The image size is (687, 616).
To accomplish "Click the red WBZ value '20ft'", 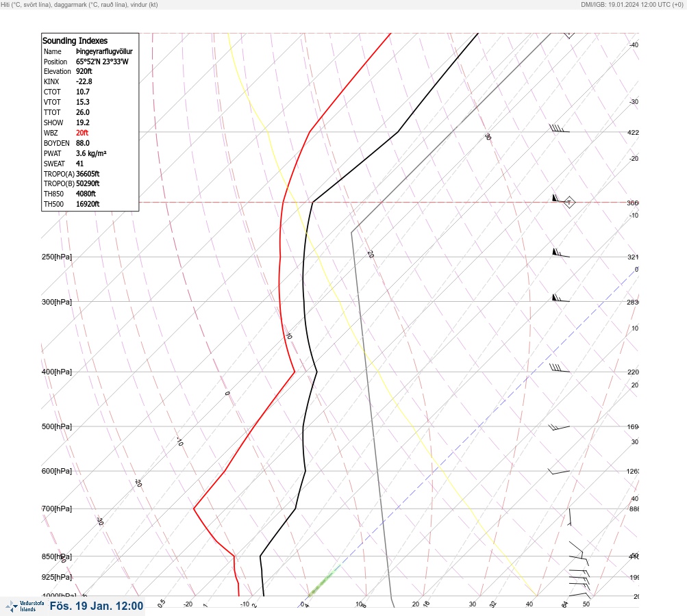I will pyautogui.click(x=82, y=133).
